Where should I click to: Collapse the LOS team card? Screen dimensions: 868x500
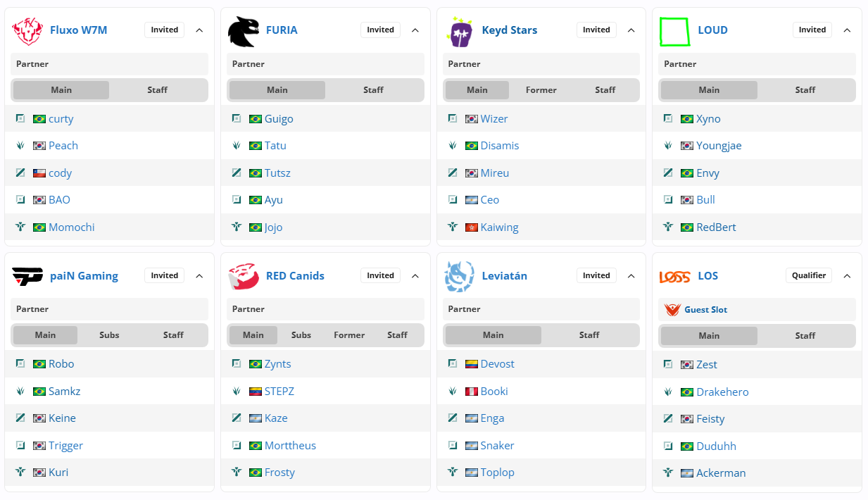(847, 275)
